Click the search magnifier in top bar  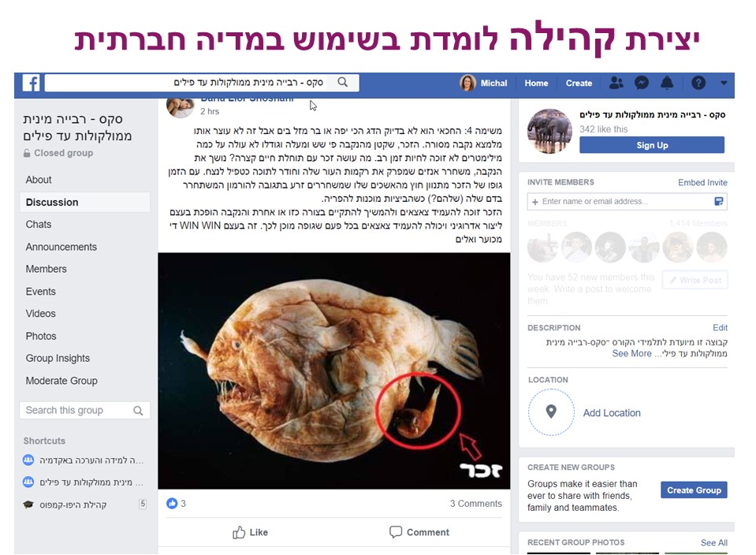coord(342,83)
